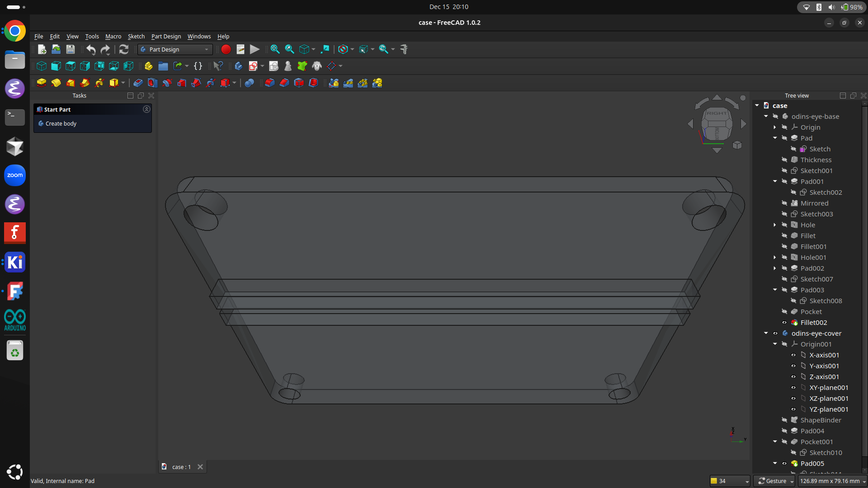Click the Create Sketch icon
The image size is (868, 488).
click(x=253, y=66)
